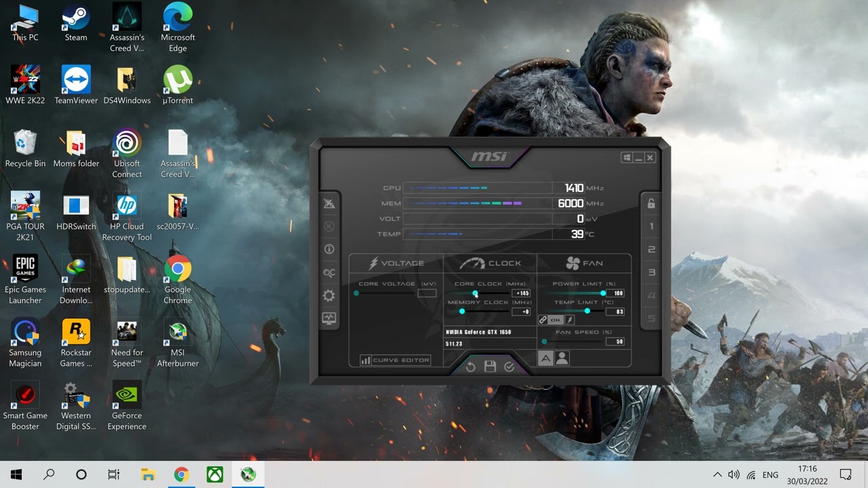The image size is (868, 488).
Task: Adjust the Core Voltage slider handle
Action: pos(356,293)
